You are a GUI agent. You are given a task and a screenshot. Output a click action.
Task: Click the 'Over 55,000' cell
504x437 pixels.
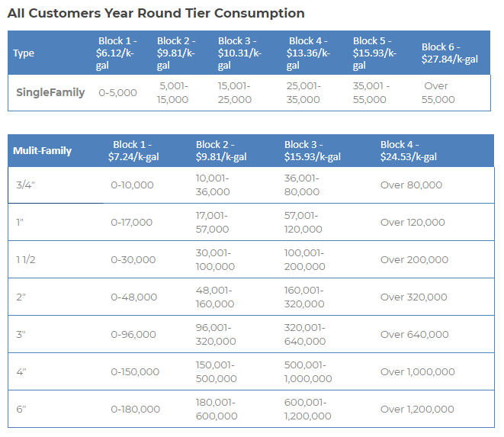pyautogui.click(x=438, y=93)
